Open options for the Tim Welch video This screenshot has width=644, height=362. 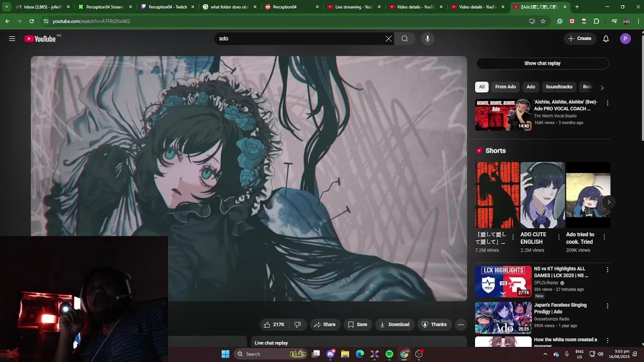point(607,103)
